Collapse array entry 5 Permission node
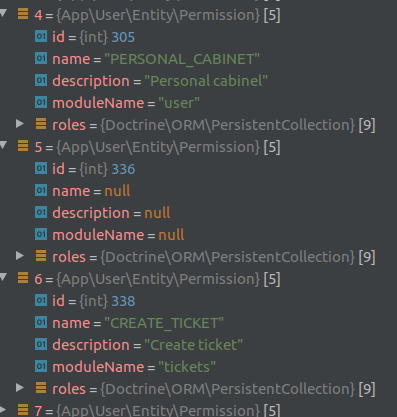Image resolution: width=397 pixels, height=417 pixels. point(3,145)
